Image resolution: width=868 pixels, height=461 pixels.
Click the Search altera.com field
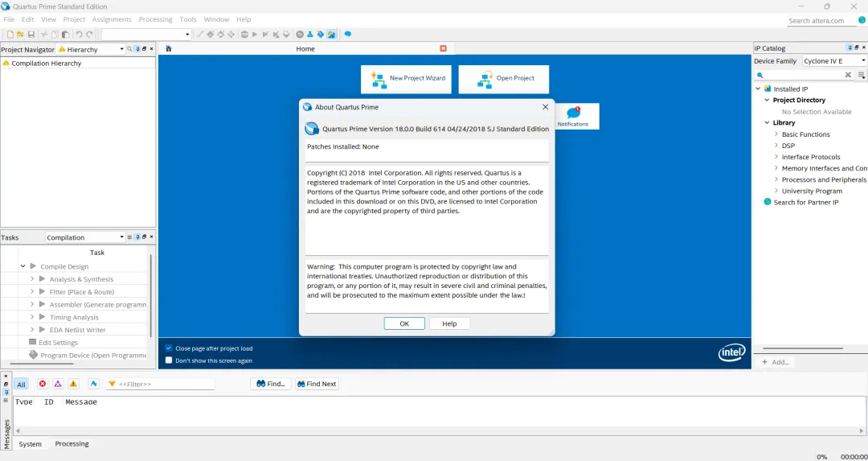(x=822, y=20)
